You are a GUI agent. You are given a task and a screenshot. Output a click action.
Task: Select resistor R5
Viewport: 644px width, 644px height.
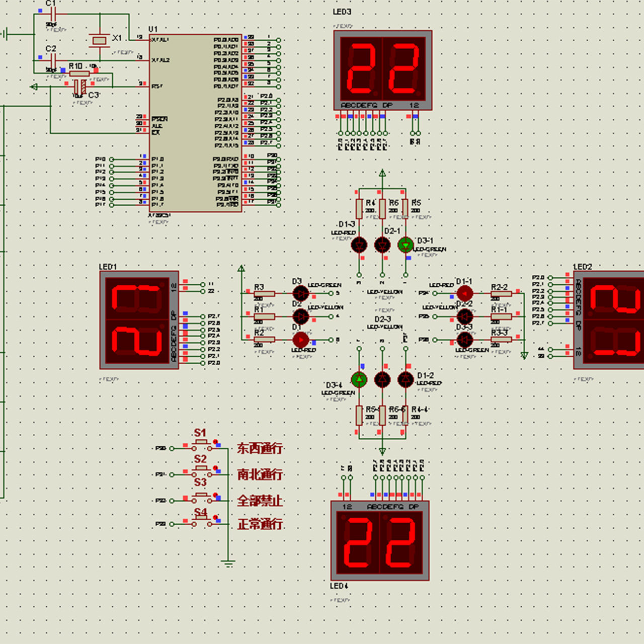pyautogui.click(x=406, y=209)
